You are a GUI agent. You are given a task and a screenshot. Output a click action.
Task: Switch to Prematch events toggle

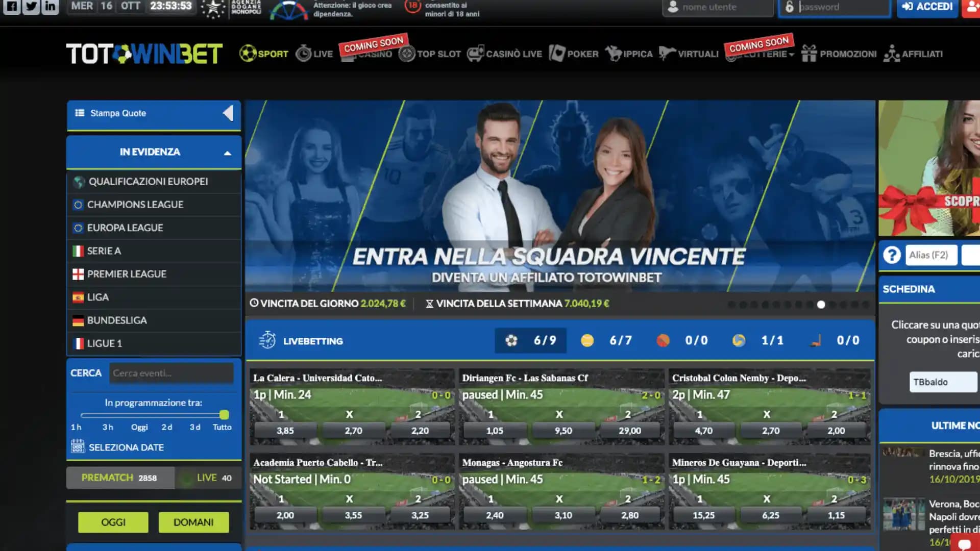coord(119,478)
